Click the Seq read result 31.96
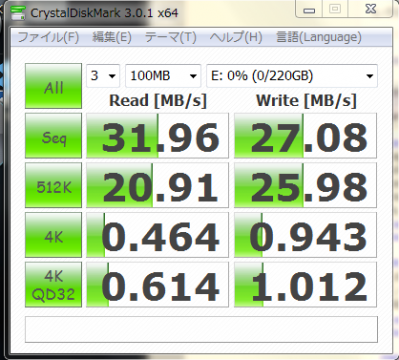399x360 pixels. tap(157, 135)
